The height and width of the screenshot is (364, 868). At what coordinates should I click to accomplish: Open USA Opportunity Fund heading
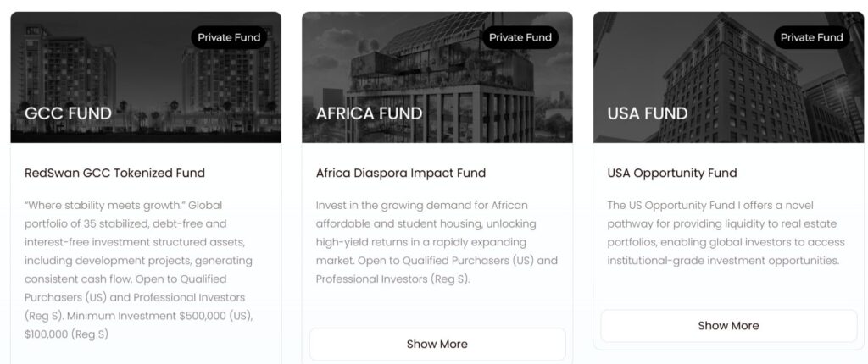click(x=672, y=173)
